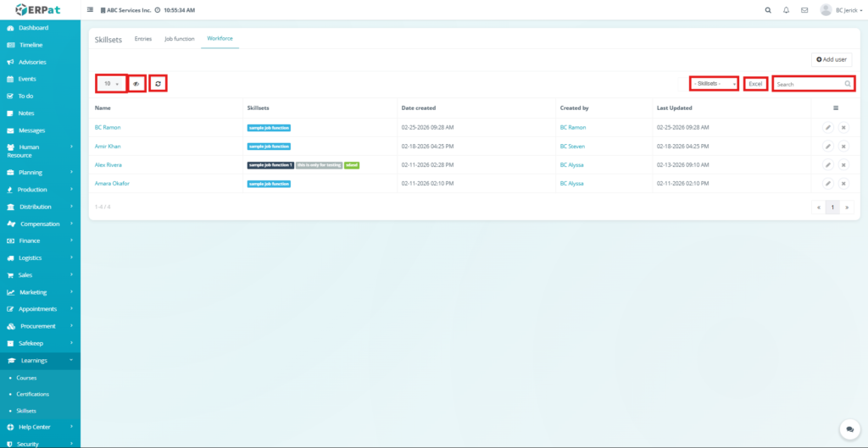Delete the Amara Okafor row

843,183
